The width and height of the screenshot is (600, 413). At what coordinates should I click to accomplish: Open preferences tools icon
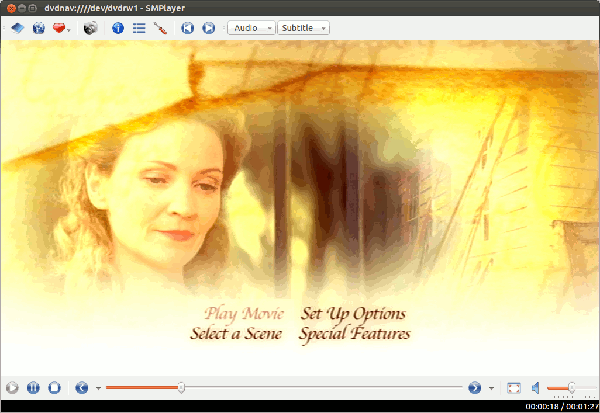click(x=160, y=28)
